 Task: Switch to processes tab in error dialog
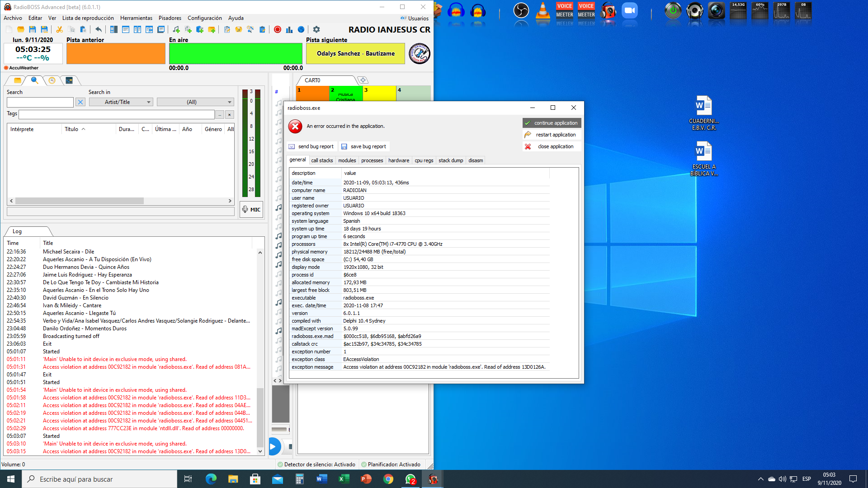click(372, 160)
